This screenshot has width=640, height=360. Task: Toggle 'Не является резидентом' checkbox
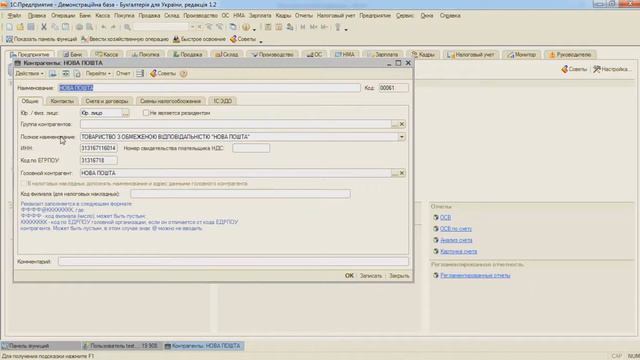pyautogui.click(x=145, y=113)
